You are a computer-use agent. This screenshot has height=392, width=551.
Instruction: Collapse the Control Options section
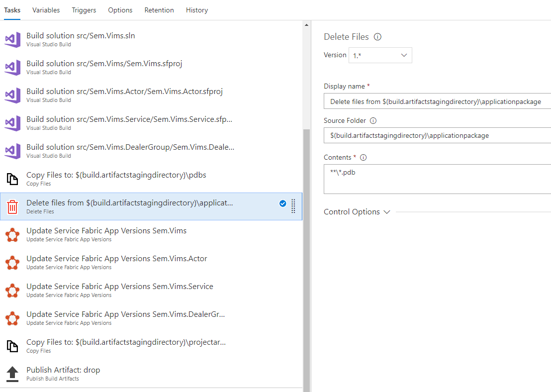[x=387, y=211]
